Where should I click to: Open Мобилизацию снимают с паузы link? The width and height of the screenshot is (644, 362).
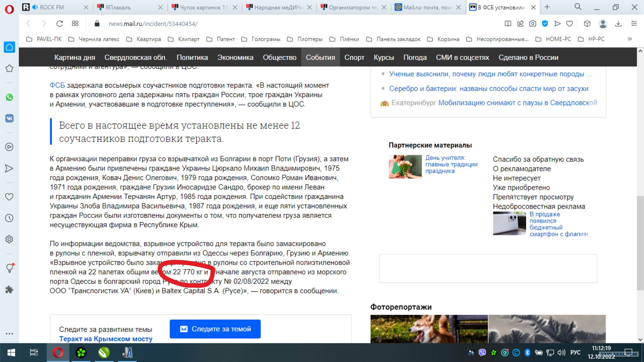(x=518, y=103)
